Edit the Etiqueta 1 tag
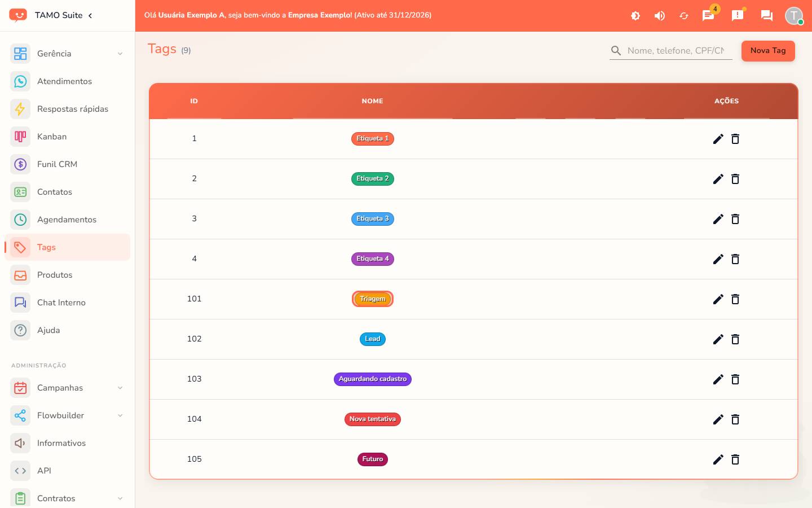Image resolution: width=812 pixels, height=508 pixels. [718, 139]
